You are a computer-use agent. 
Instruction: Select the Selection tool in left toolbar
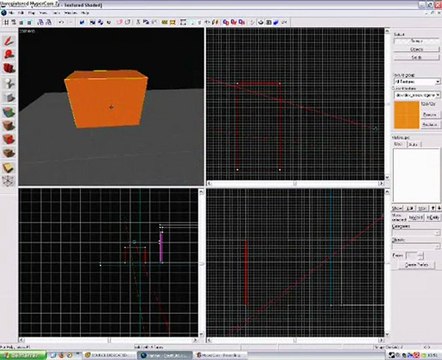(9, 41)
